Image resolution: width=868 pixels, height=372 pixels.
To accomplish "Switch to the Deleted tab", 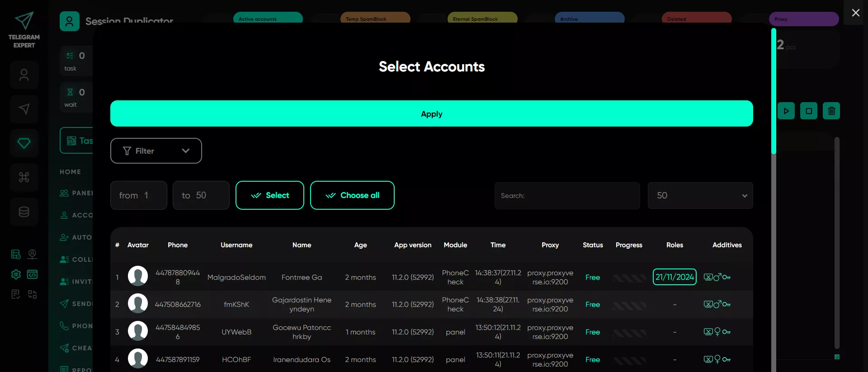I will [697, 18].
